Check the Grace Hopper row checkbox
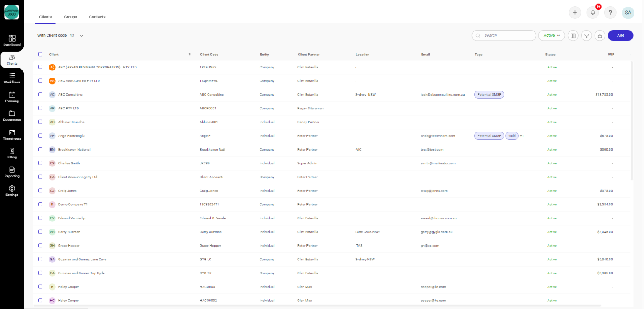The height and width of the screenshot is (309, 644). (40, 245)
